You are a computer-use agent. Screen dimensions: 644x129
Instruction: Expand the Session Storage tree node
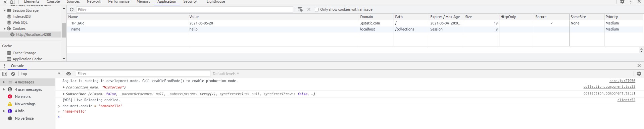pos(5,10)
